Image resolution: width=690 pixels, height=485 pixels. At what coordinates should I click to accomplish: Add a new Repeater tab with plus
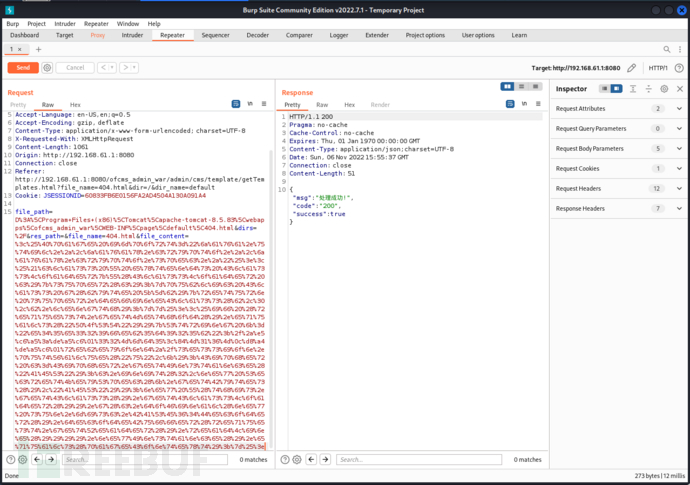38,48
